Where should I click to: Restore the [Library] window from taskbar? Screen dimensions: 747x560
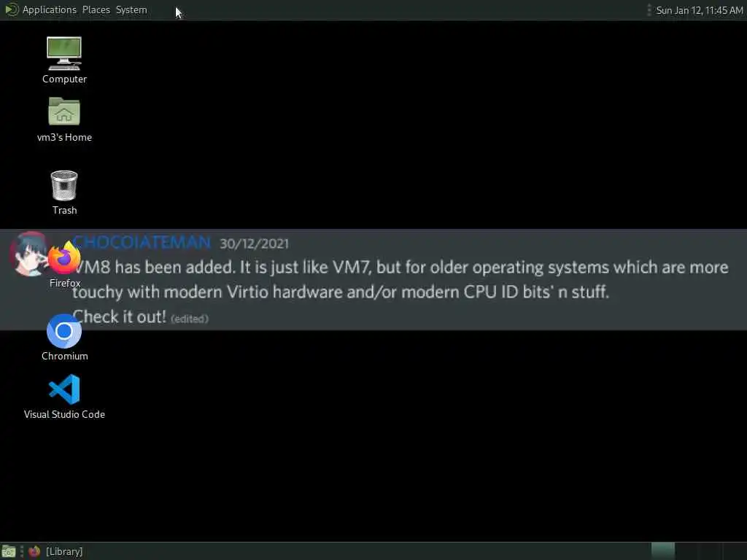tap(55, 551)
